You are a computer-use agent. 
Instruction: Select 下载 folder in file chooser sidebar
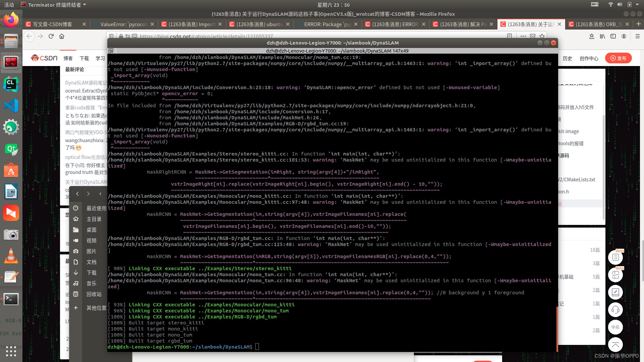[x=91, y=273]
